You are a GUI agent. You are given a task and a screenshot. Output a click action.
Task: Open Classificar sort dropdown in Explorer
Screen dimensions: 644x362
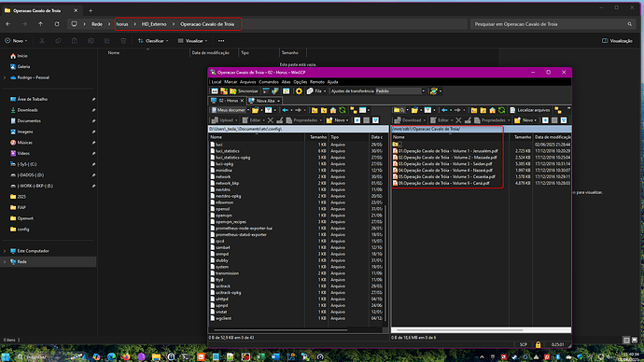pos(153,41)
